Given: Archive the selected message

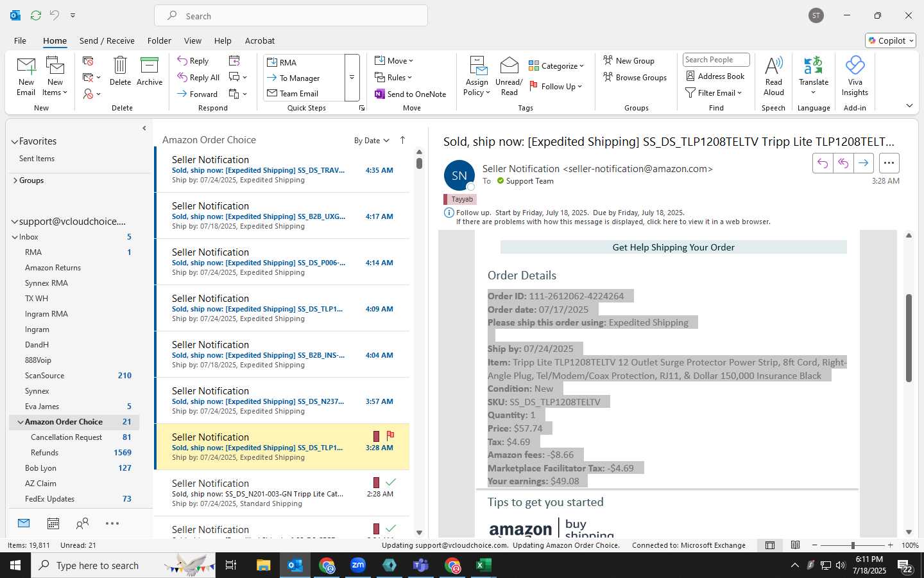Looking at the screenshot, I should (x=150, y=71).
